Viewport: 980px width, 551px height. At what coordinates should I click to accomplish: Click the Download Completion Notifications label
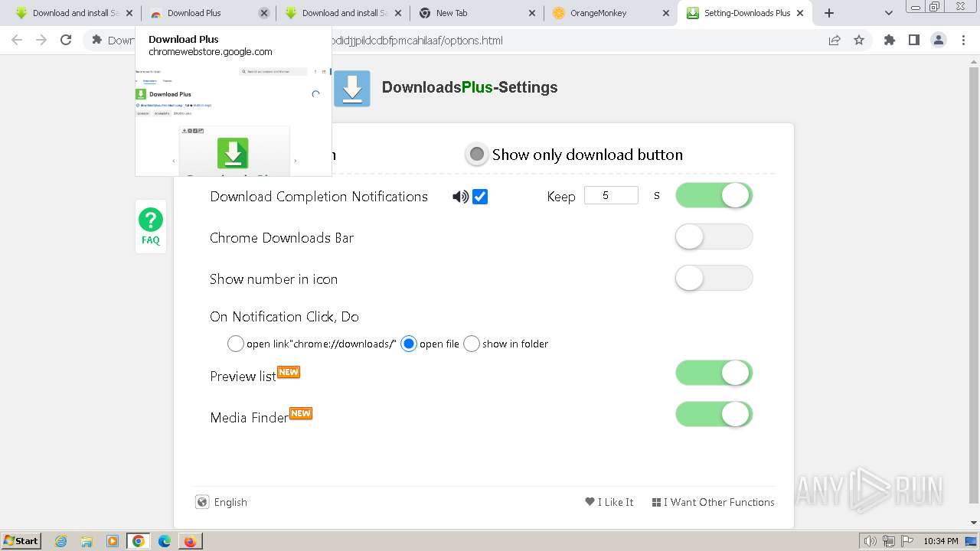click(318, 197)
